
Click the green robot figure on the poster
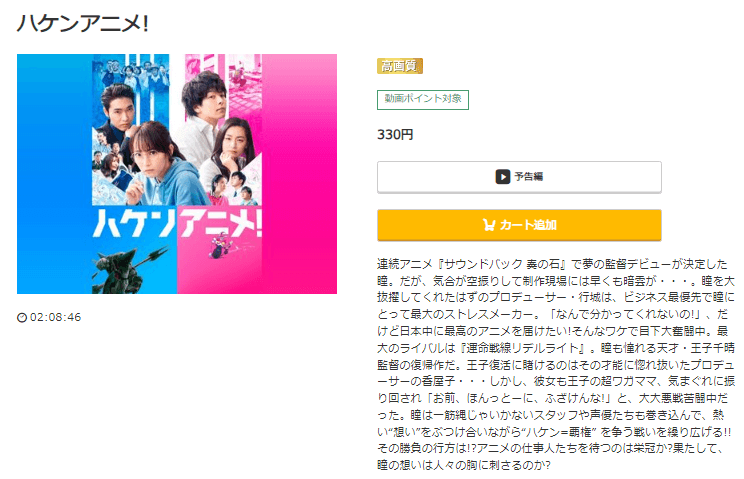pos(130,269)
